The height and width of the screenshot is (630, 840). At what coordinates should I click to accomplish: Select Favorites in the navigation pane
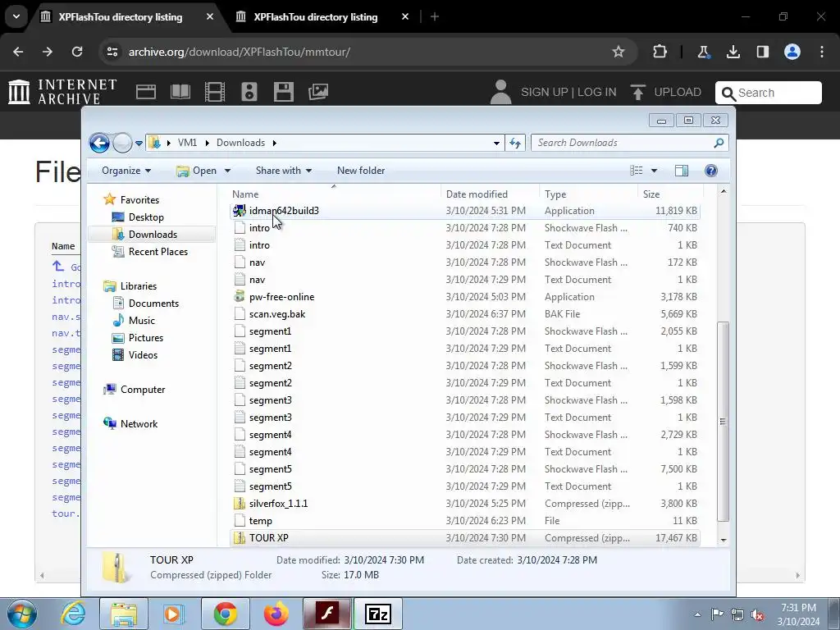(139, 200)
